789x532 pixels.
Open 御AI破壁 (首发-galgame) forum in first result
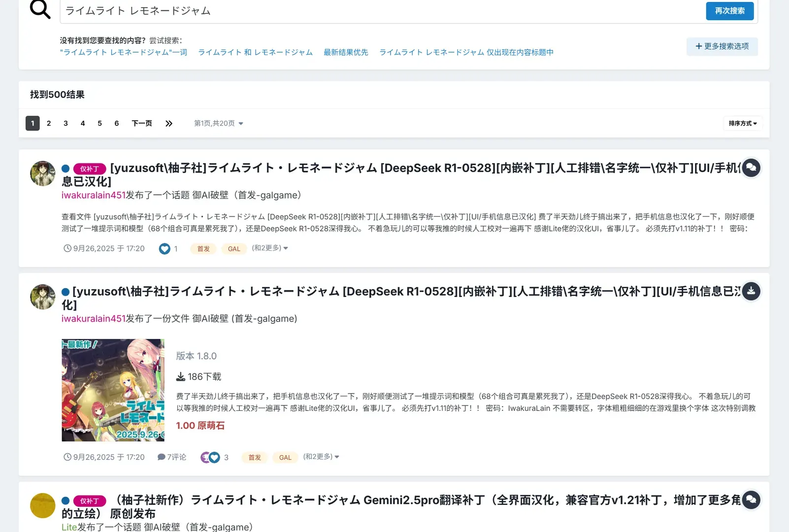pos(247,195)
